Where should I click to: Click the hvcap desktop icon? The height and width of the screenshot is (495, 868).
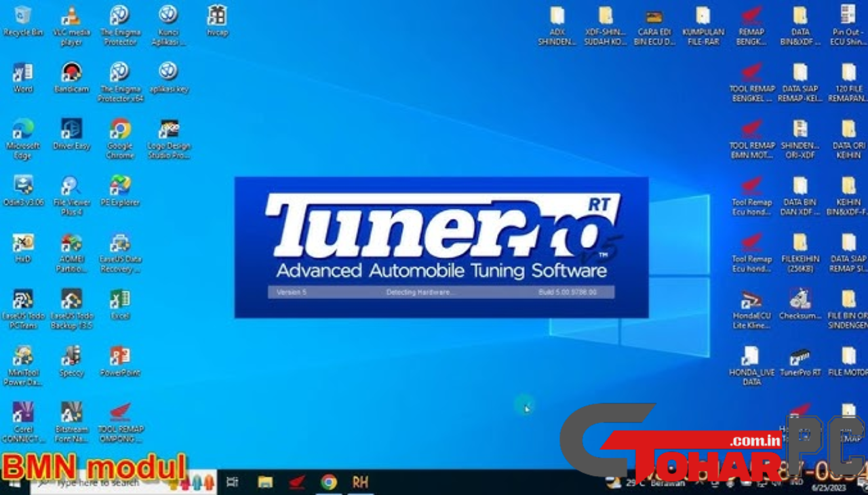pyautogui.click(x=217, y=21)
